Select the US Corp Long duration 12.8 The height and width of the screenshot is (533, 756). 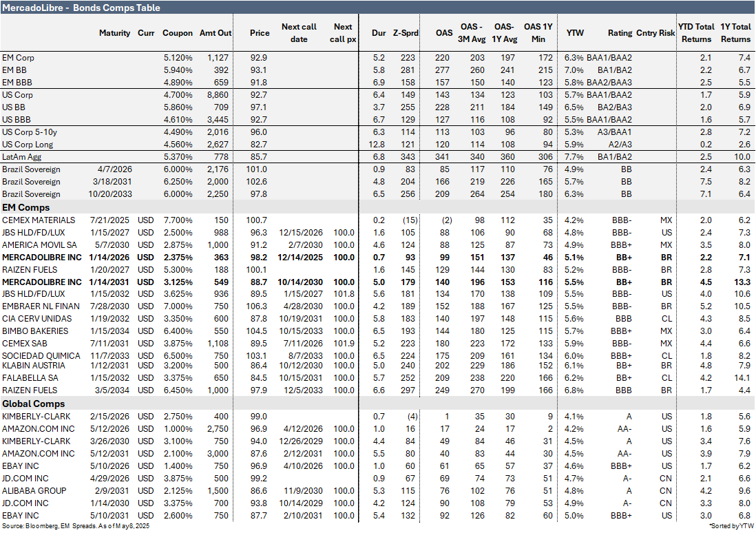point(377,144)
